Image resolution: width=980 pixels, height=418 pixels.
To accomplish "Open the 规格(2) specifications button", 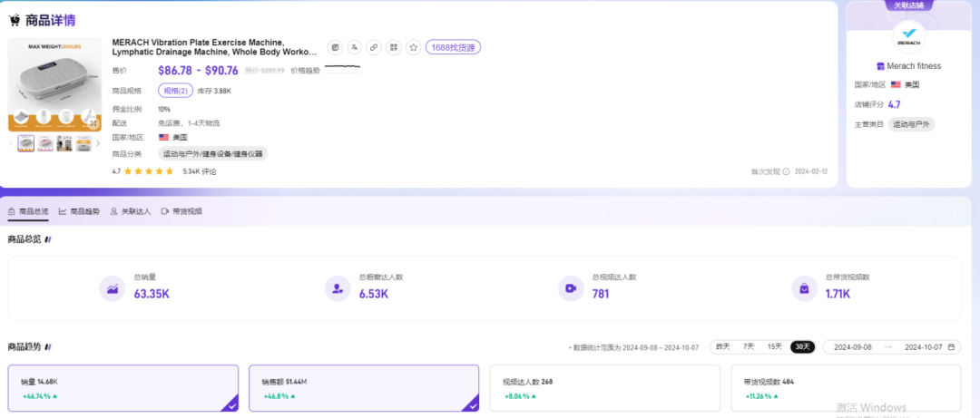I will pos(176,91).
